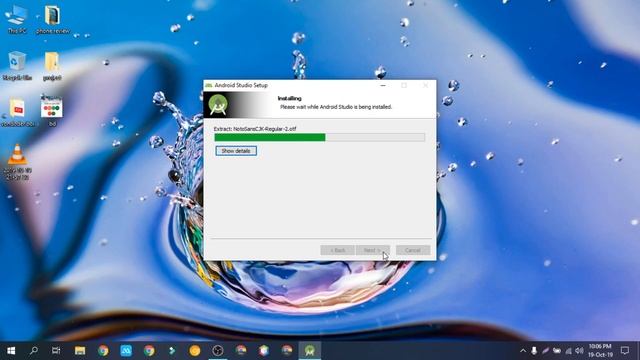The width and height of the screenshot is (640, 360).
Task: Click the battery tray icon
Action: pyautogui.click(x=557, y=351)
